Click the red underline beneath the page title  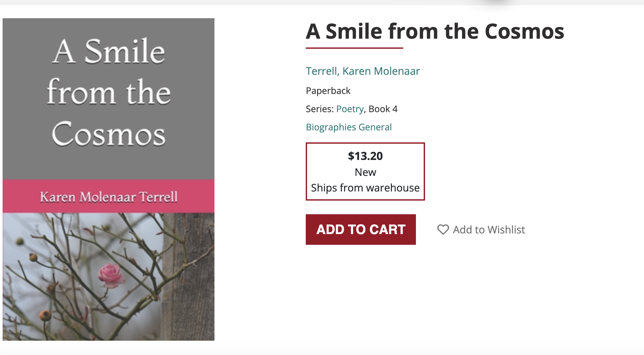(x=354, y=48)
